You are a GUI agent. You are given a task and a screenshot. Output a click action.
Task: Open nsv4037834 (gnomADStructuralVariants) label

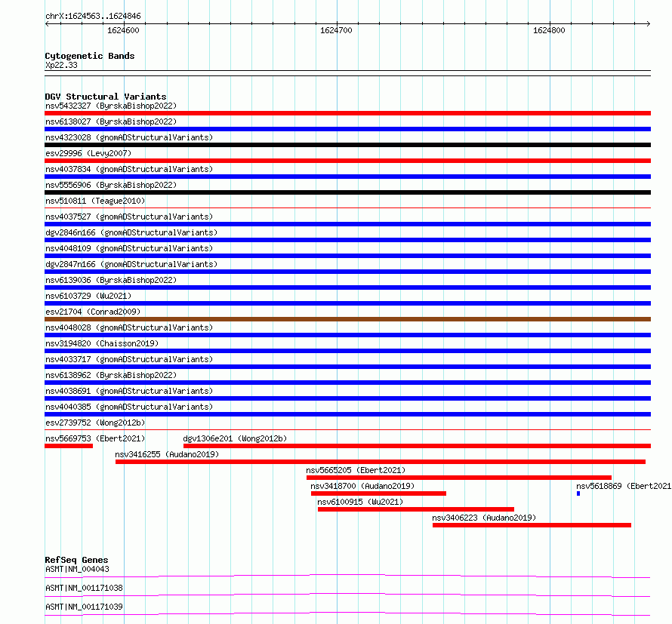129,169
